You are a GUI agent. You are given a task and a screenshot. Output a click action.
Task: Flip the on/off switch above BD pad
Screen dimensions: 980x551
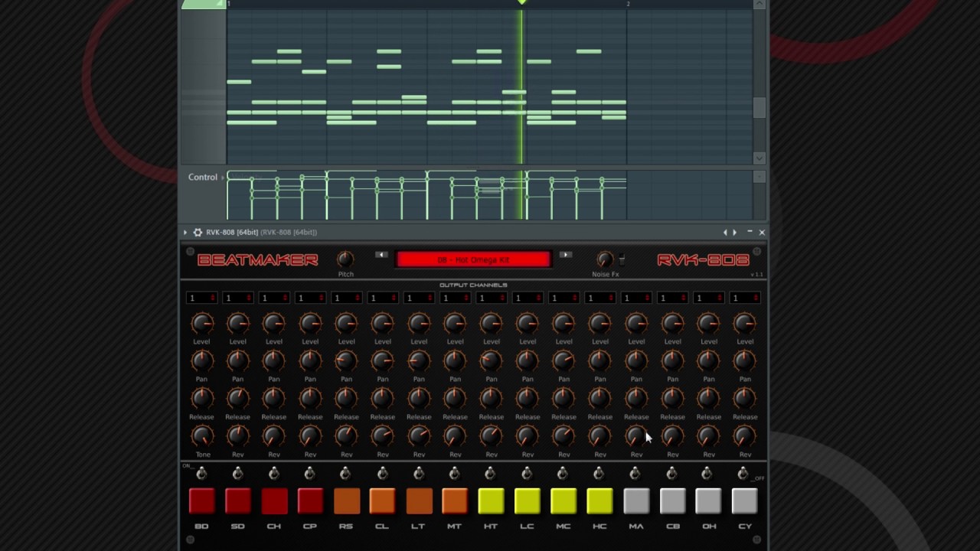pyautogui.click(x=201, y=474)
